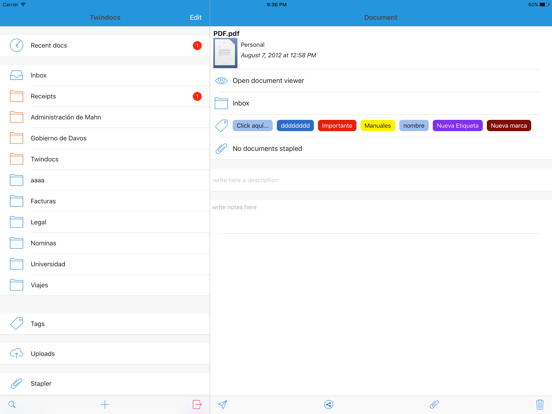Click the 'write here a description' field
Viewport: 552px width, 414px height.
point(381,180)
